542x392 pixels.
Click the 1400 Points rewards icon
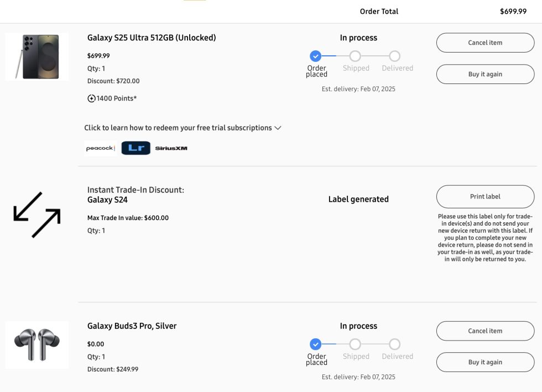point(91,98)
